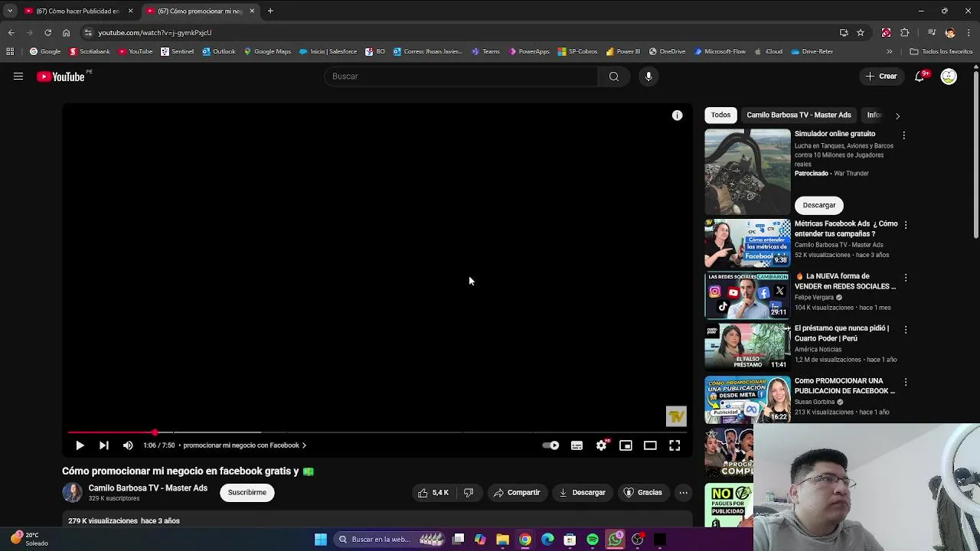The height and width of the screenshot is (551, 980).
Task: Show more bookmarks with the overflow chevron
Action: [x=889, y=52]
